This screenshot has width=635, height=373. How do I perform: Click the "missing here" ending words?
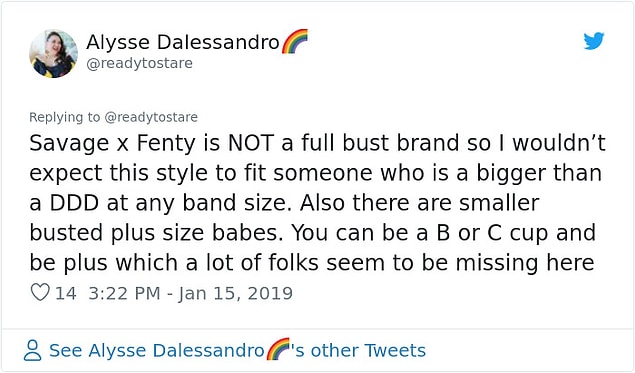click(x=524, y=263)
